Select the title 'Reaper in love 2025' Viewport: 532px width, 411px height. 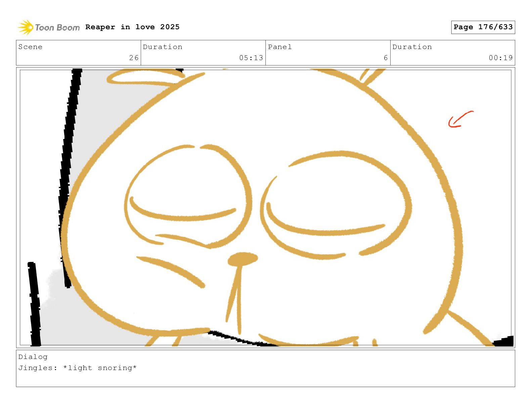[x=132, y=27]
